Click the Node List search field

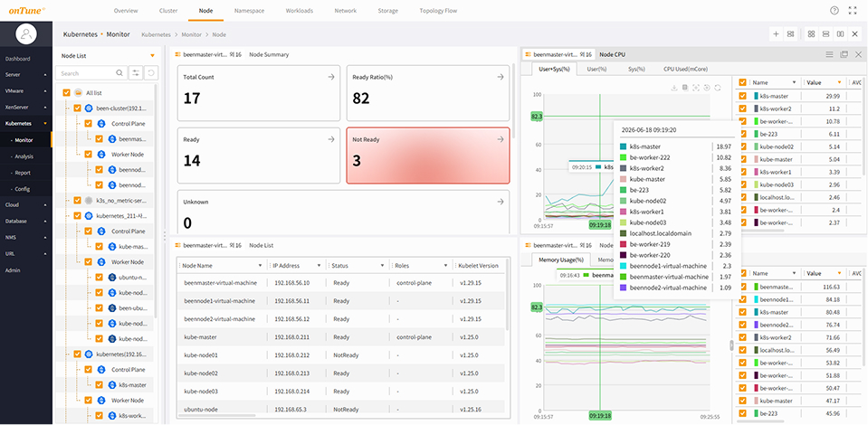87,73
